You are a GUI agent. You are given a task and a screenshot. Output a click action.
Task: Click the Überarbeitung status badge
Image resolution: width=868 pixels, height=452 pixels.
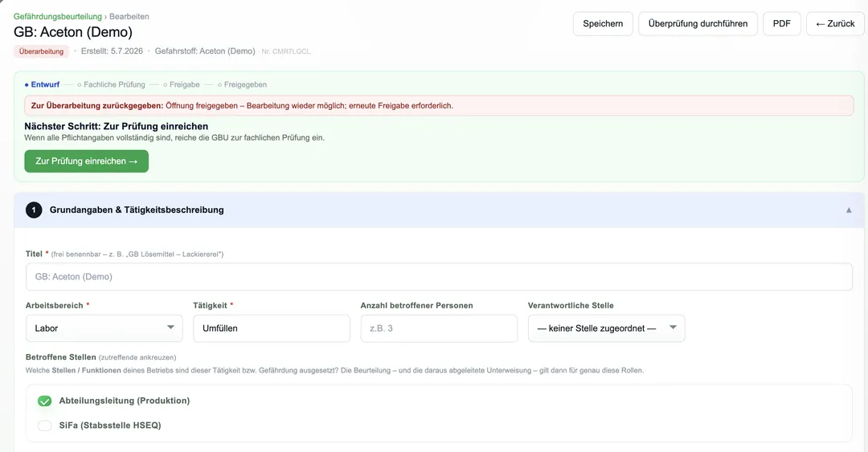42,51
